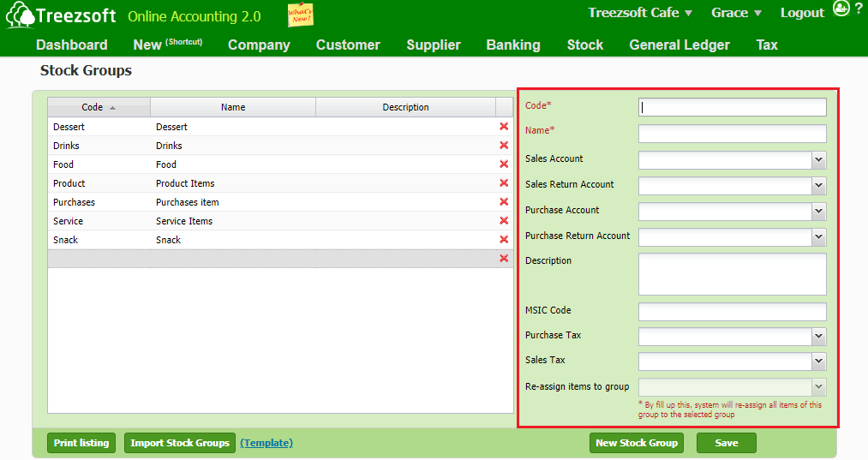
Task: Delete the Snack stock group
Action: [x=504, y=240]
